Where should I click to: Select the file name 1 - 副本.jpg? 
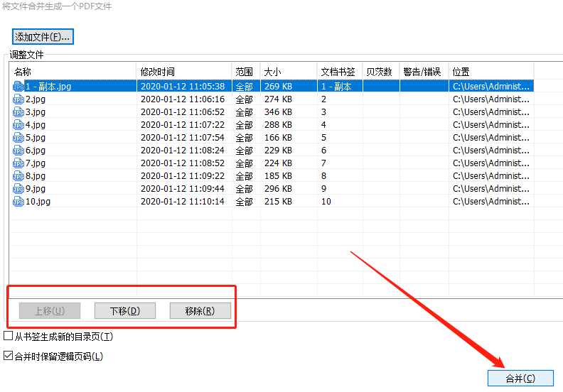click(48, 87)
